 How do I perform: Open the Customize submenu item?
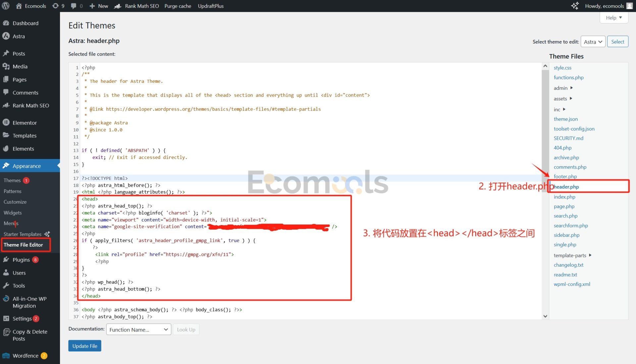pos(15,202)
